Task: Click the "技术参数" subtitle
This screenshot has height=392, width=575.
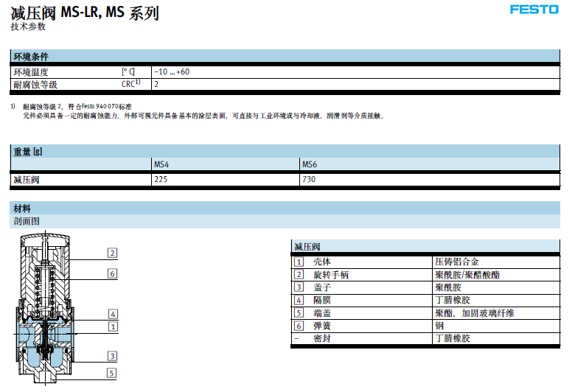Action: 28,27
